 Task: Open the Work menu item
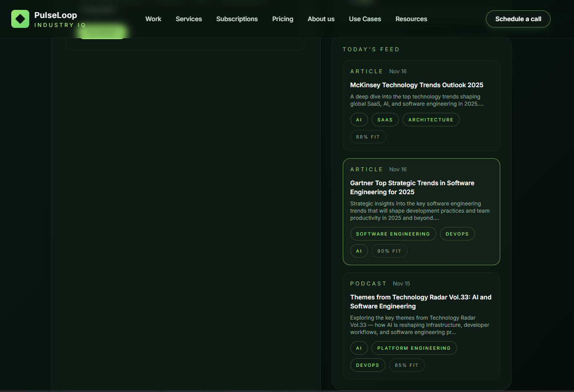coord(153,19)
